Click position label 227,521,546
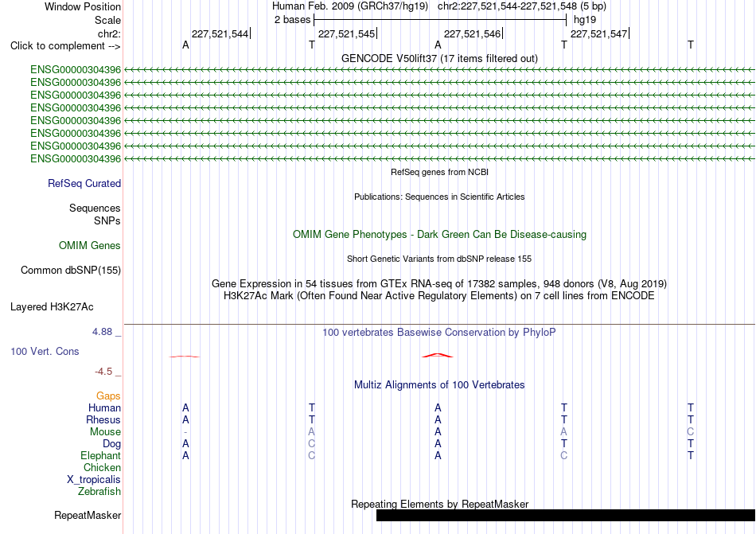Viewport: 756px width, 534px height. coord(473,33)
